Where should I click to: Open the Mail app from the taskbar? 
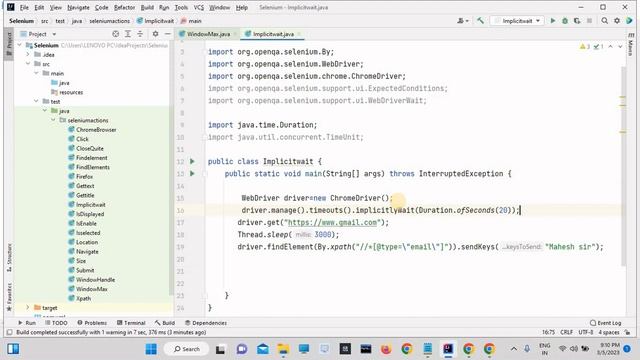[x=262, y=349]
